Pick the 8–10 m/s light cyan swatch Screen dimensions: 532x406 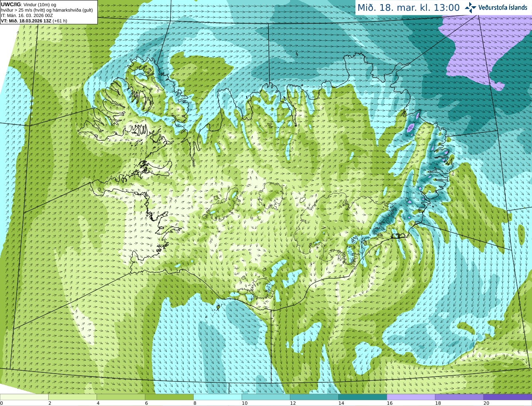click(x=217, y=397)
